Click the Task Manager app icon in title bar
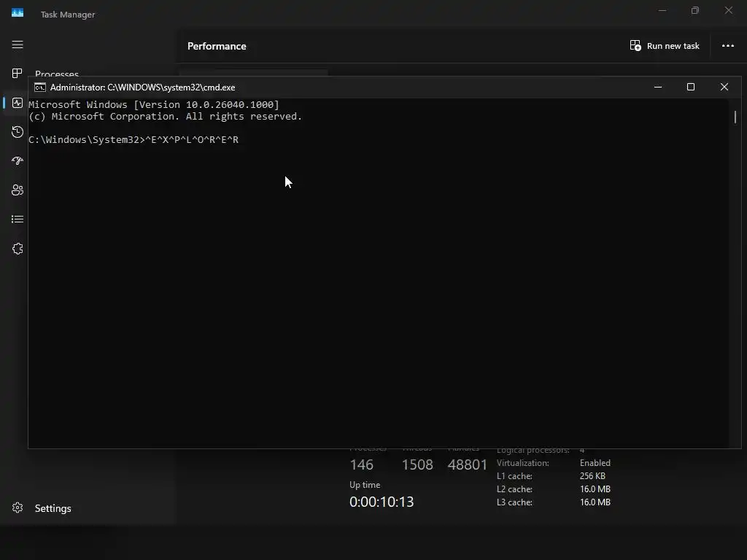This screenshot has width=747, height=560. [x=18, y=13]
